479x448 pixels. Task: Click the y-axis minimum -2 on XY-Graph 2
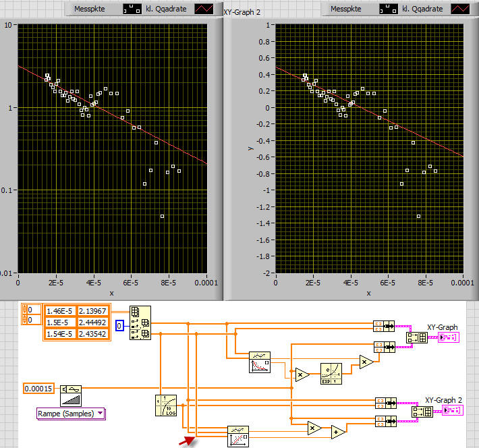[x=266, y=273]
